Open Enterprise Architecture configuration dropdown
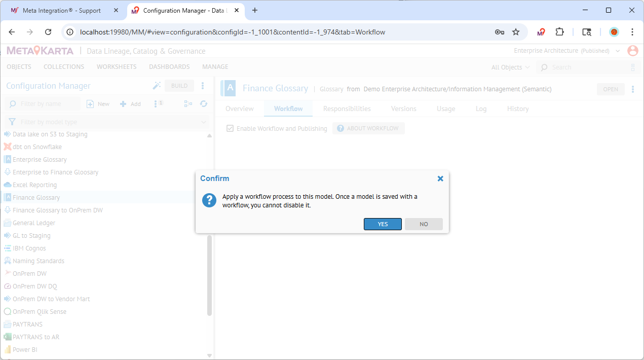644x360 pixels. tap(618, 51)
